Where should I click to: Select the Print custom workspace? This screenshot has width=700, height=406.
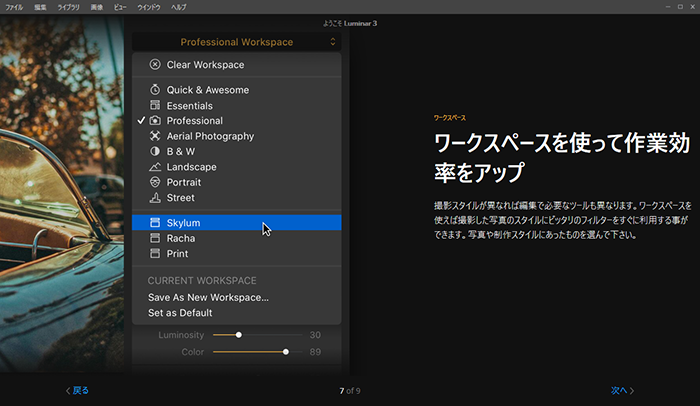click(237, 253)
